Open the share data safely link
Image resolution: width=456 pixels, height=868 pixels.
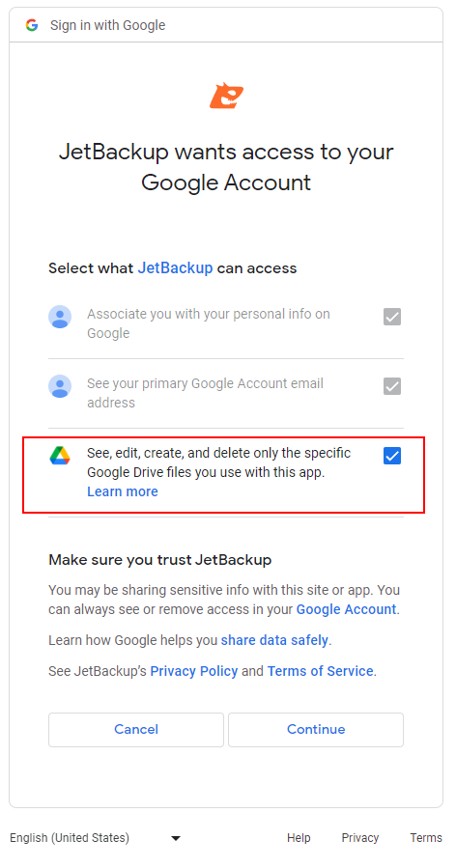pos(274,640)
